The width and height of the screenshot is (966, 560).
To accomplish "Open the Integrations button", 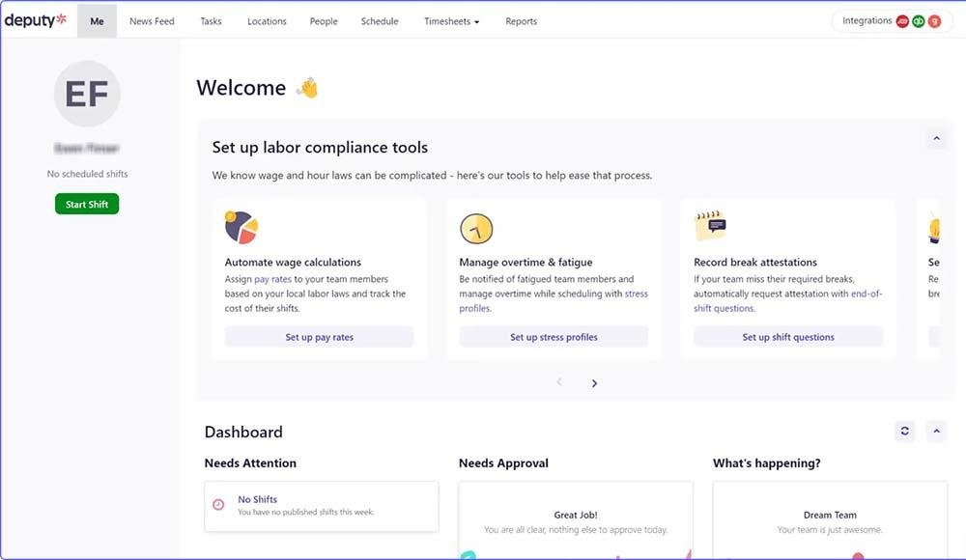I will (892, 21).
